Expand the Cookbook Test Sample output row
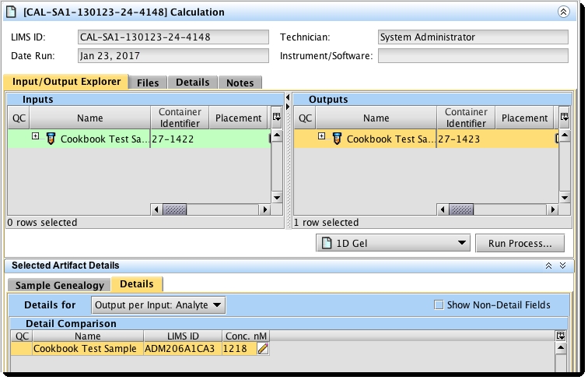Screen dimensions: 588x380 (x=322, y=137)
